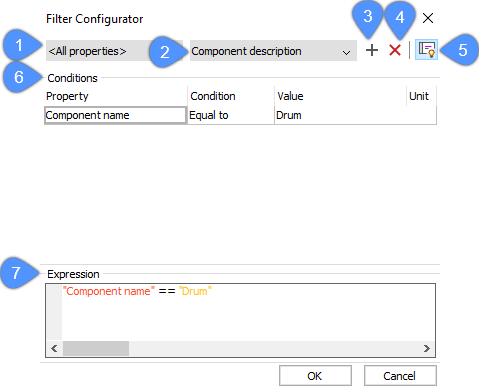Close the Filter Configurator window

tap(428, 18)
